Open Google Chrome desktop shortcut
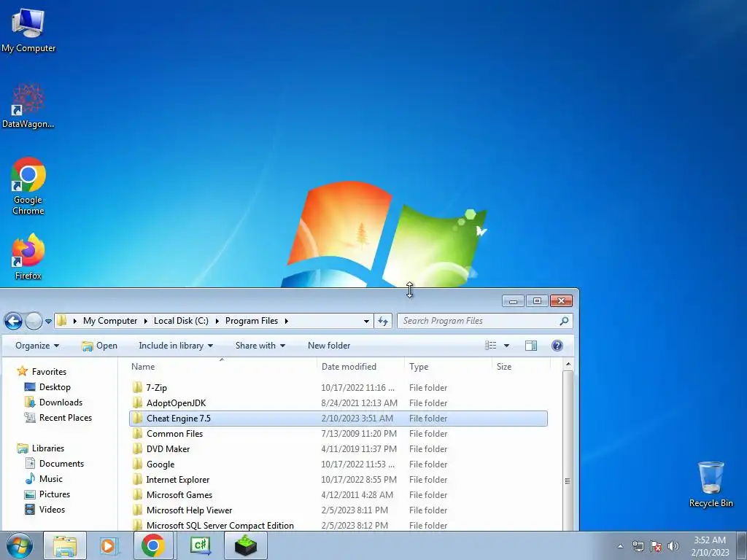The width and height of the screenshot is (747, 560). pos(28,186)
